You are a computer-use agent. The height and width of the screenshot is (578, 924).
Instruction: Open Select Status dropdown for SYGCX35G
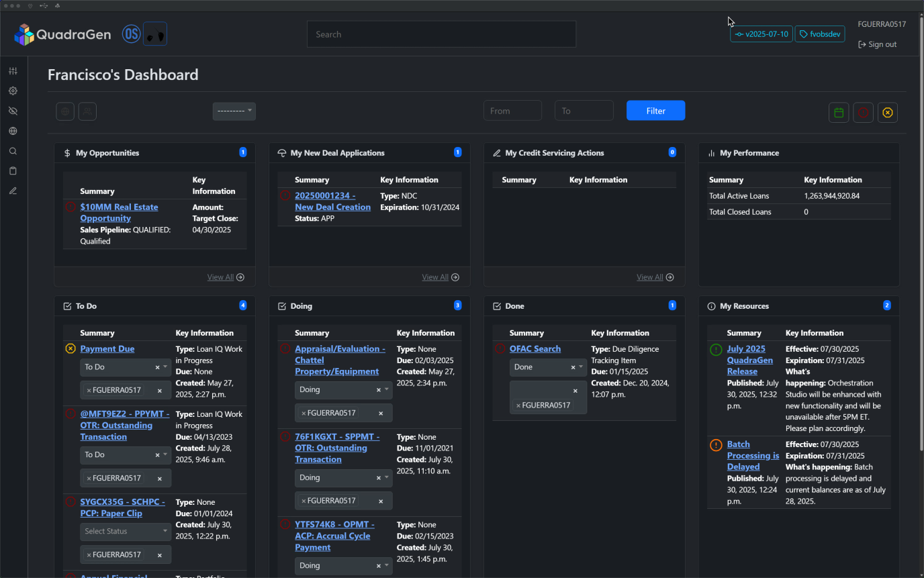coord(126,531)
